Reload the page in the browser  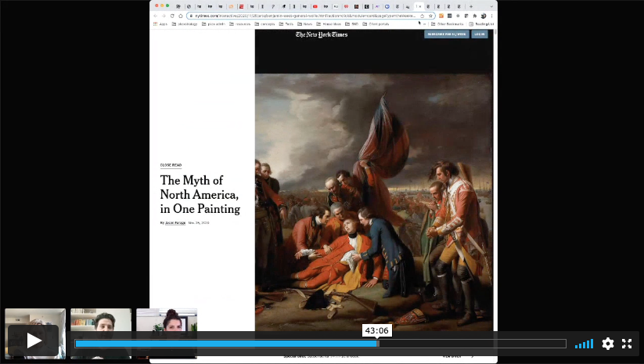(172, 16)
